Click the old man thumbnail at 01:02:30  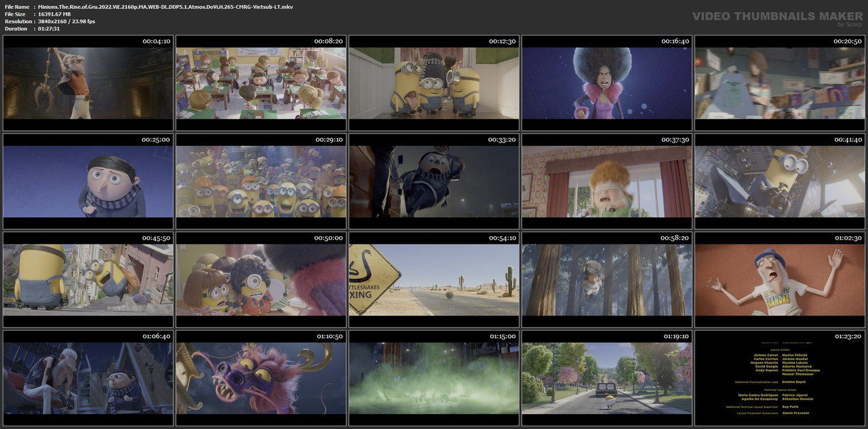pyautogui.click(x=780, y=280)
